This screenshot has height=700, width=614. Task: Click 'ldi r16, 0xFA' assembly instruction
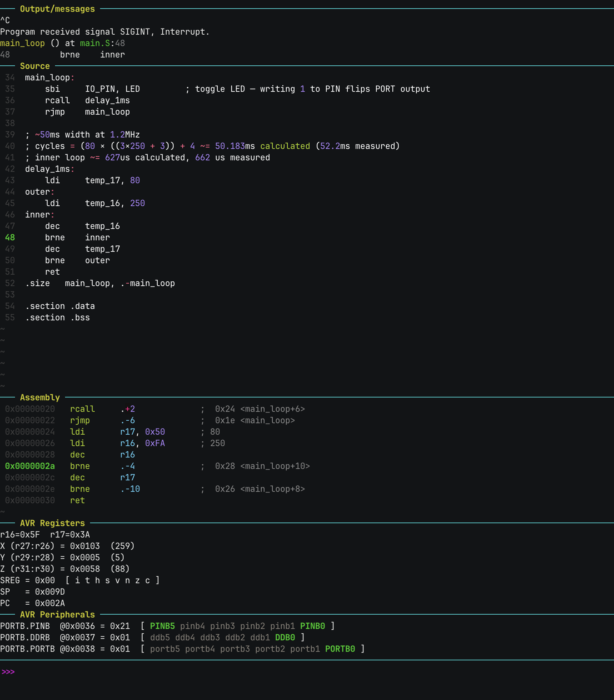coord(118,443)
